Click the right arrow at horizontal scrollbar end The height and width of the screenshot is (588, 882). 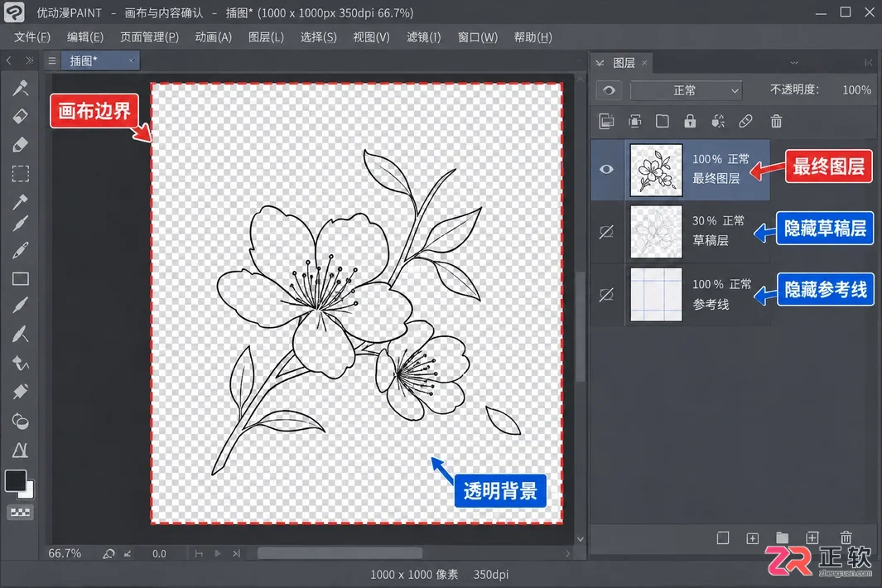tap(567, 554)
